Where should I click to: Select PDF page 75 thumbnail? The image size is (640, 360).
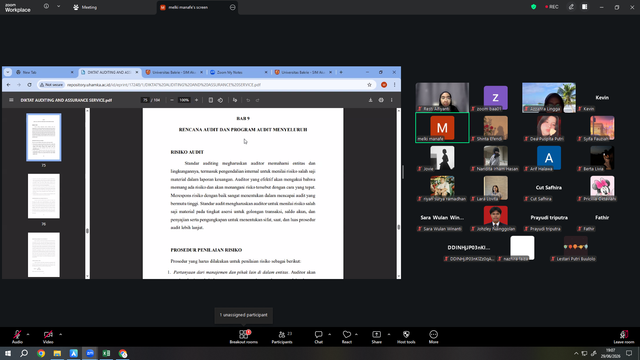44,137
